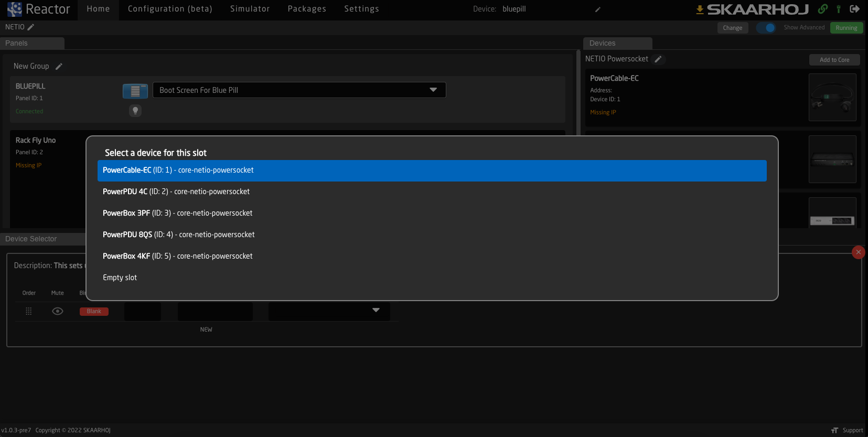Select the Empty slot option
Image resolution: width=868 pixels, height=437 pixels.
point(432,278)
